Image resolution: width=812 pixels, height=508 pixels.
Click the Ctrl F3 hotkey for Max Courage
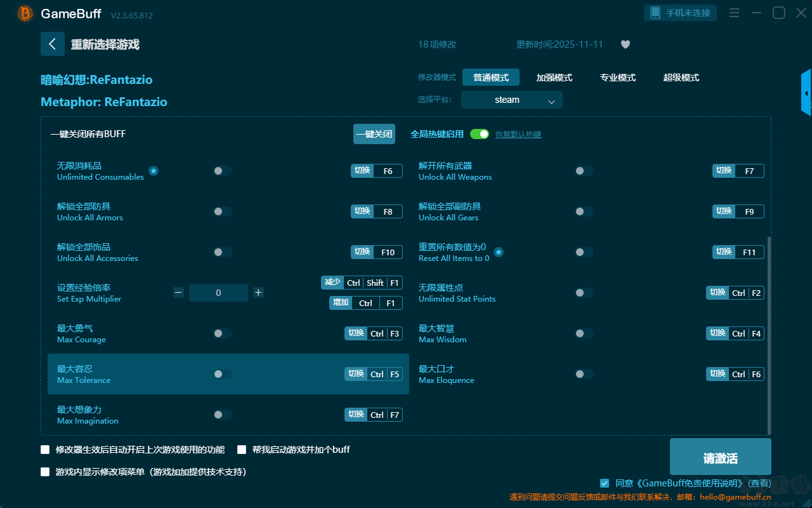tap(374, 333)
